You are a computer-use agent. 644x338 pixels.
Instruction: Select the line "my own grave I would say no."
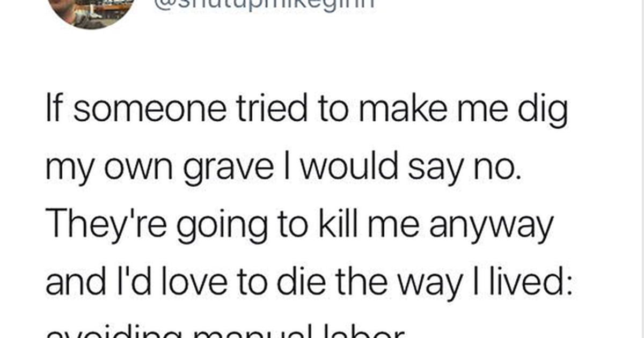(283, 168)
